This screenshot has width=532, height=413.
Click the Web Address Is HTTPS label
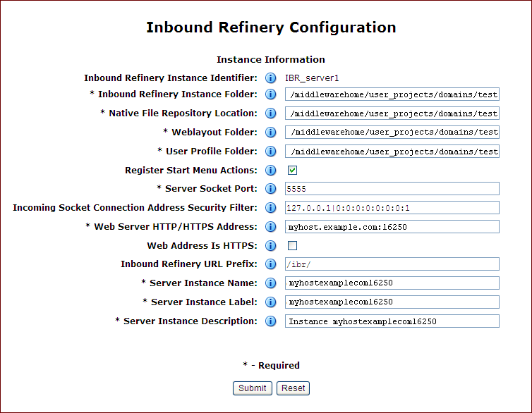[202, 246]
